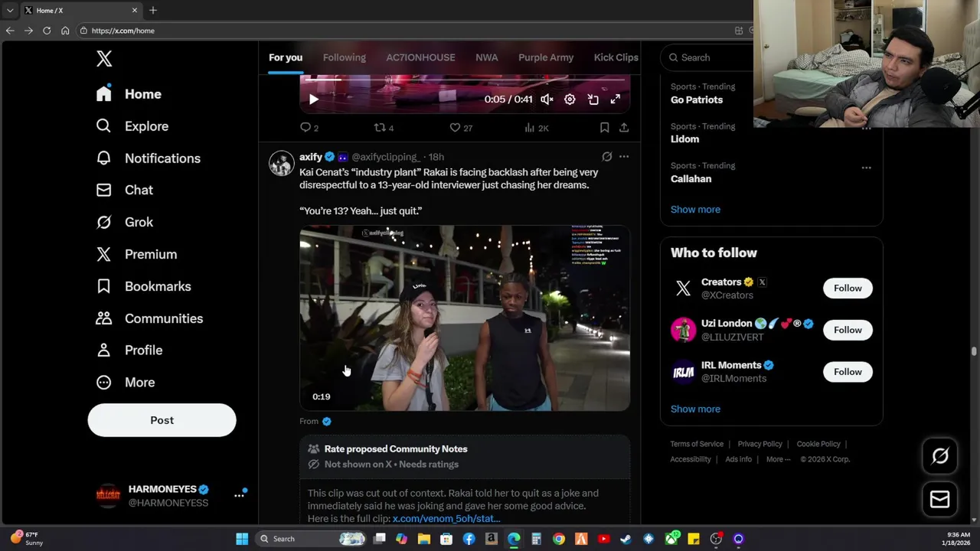Open the Privacy Policy link
This screenshot has height=551, width=980.
(759, 444)
